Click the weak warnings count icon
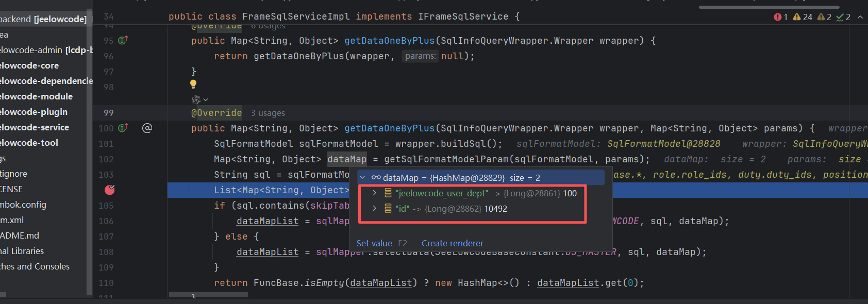The image size is (868, 304). click(825, 17)
